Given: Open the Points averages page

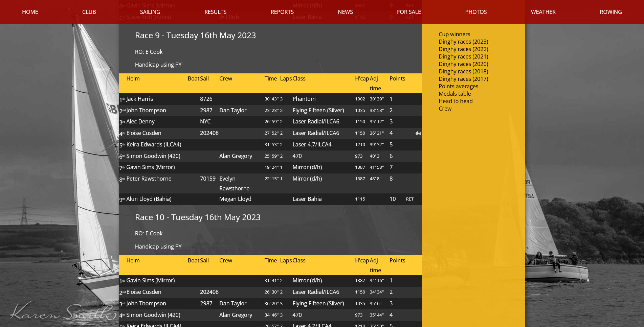Looking at the screenshot, I should click(458, 86).
